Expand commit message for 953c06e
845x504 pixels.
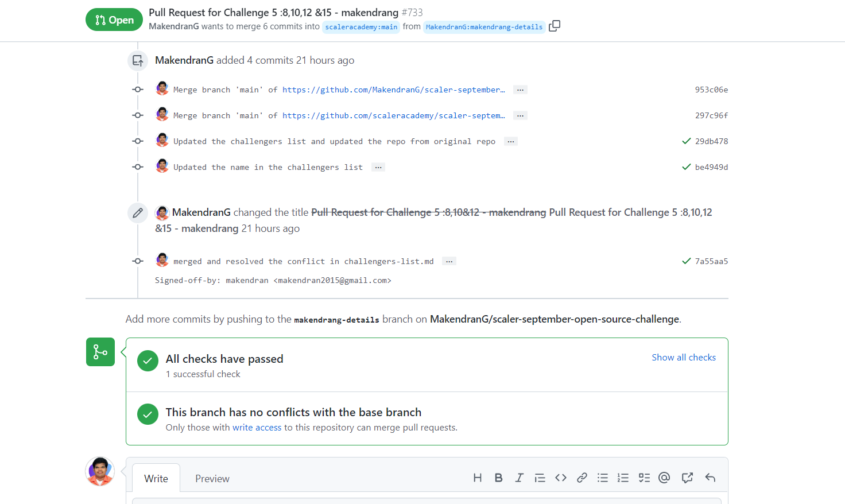(x=520, y=90)
